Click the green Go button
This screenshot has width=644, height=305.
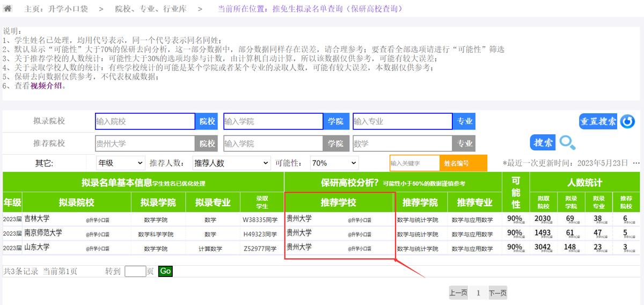(x=165, y=271)
